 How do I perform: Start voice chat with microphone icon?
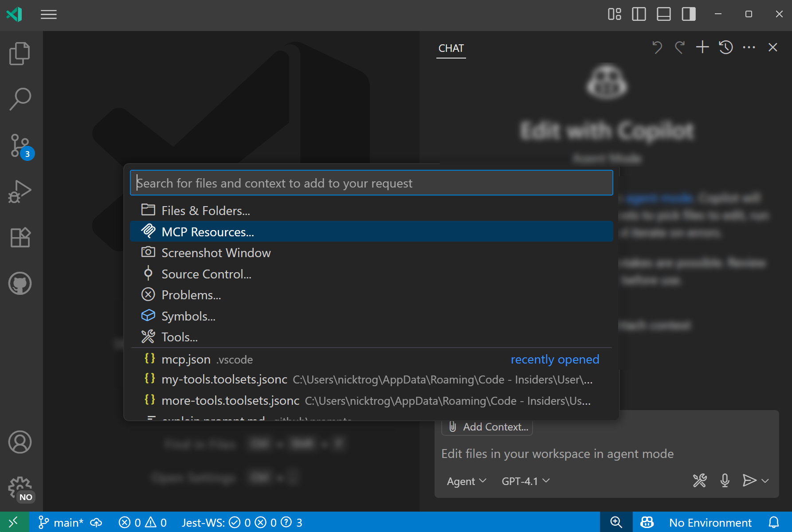[x=725, y=481]
